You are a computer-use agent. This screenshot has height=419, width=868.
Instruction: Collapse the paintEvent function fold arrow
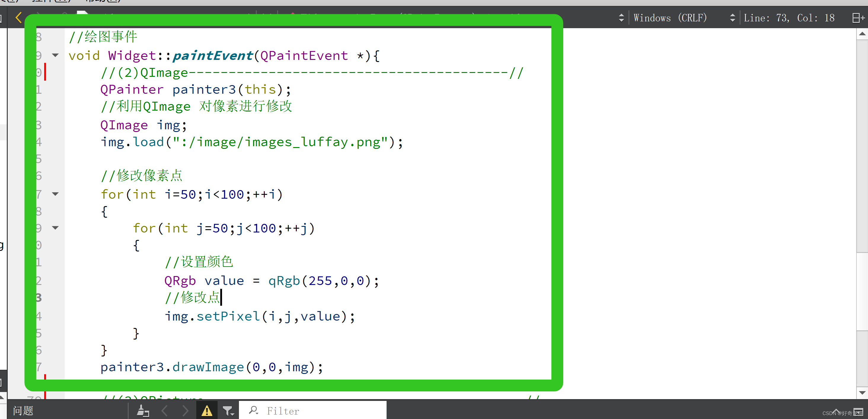(55, 55)
